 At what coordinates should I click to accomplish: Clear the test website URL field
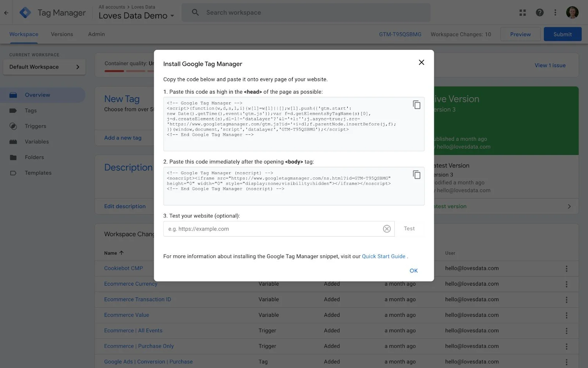pyautogui.click(x=387, y=229)
